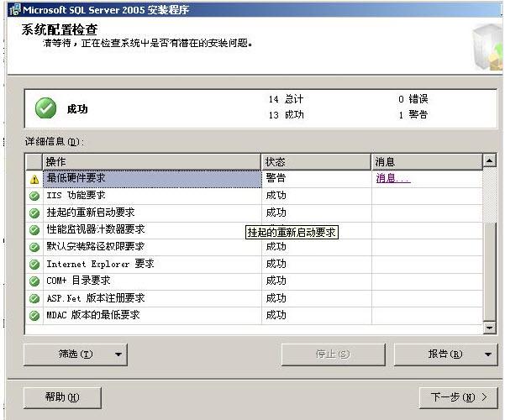Click the 13 成功 summary count
505x420 pixels.
tap(286, 115)
